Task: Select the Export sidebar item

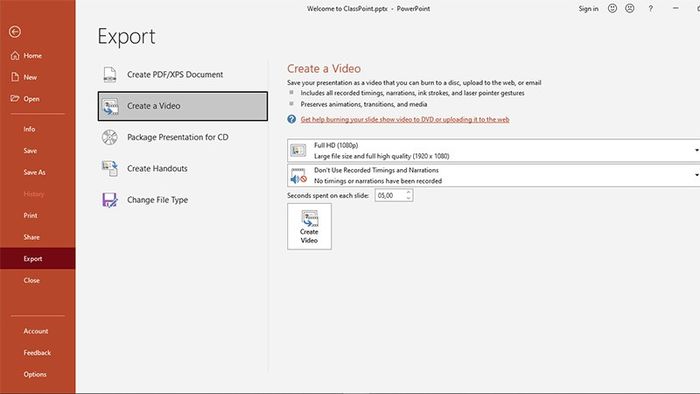Action: tap(38, 258)
